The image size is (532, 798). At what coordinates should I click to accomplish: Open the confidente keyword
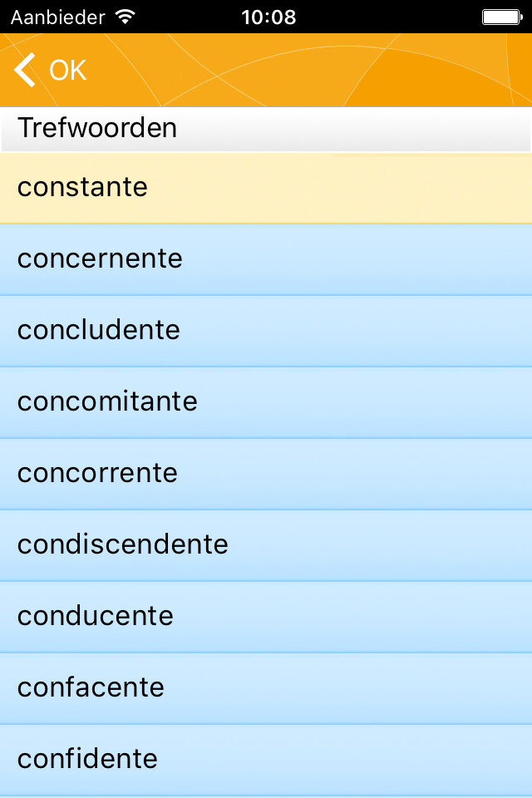(x=266, y=760)
